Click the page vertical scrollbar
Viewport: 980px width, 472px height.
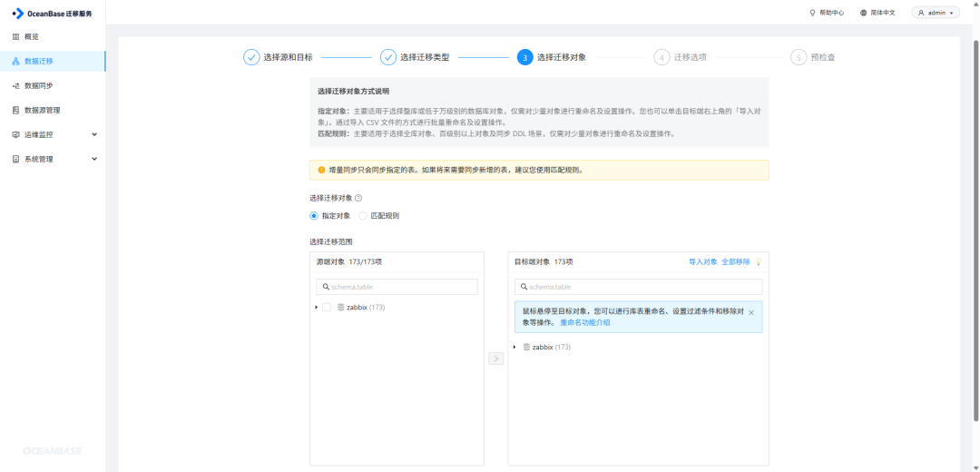pos(975,230)
